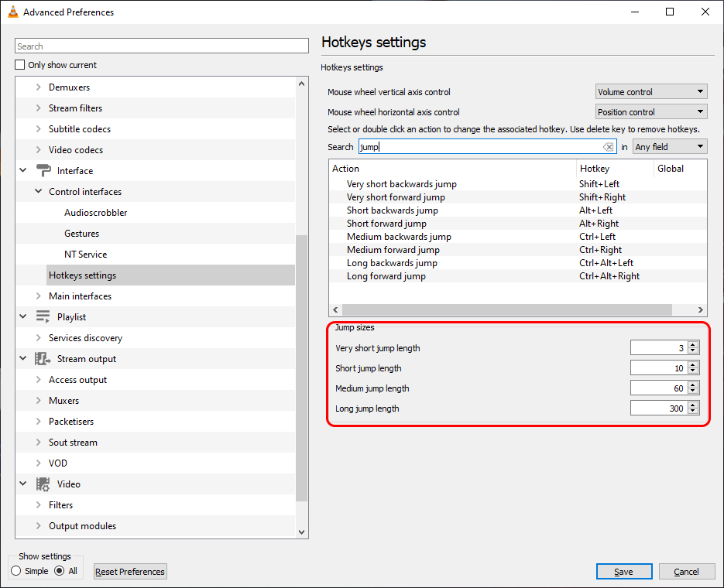Sort by Global column header
724x588 pixels.
tap(680, 169)
